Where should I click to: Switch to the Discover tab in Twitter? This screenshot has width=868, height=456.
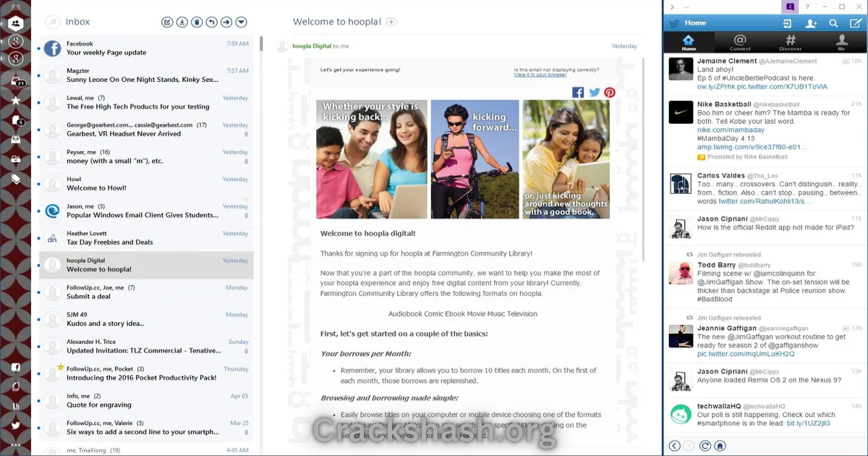click(x=791, y=43)
